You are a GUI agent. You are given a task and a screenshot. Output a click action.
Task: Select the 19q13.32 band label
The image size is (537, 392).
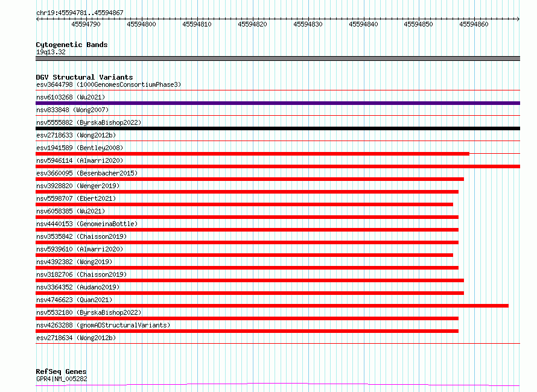pos(51,52)
